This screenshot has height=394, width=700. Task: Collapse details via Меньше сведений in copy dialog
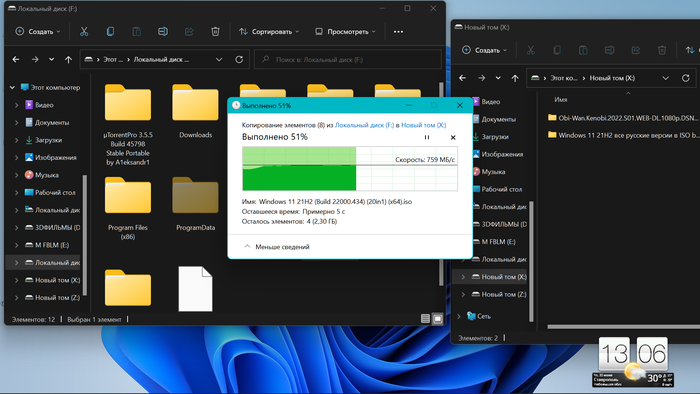(277, 247)
